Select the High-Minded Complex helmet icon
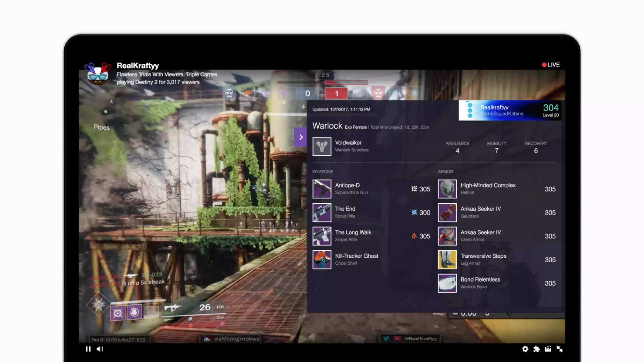The height and width of the screenshot is (362, 644). point(447,189)
